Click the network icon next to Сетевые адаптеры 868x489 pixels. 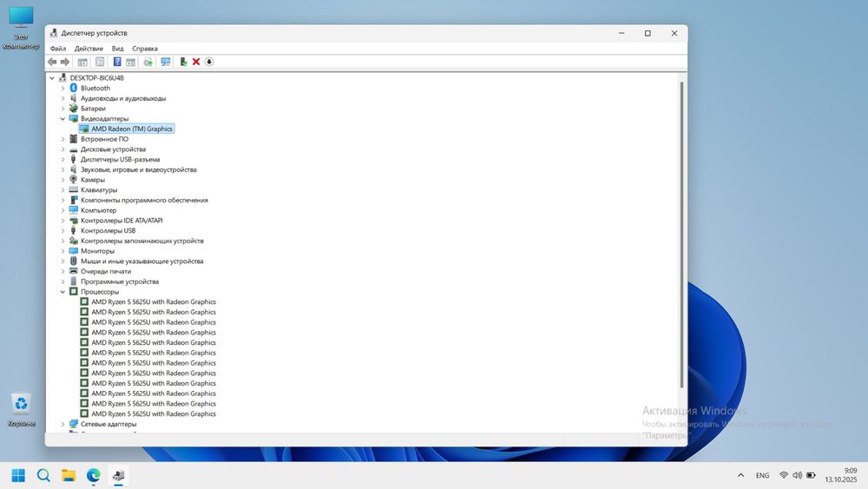pos(74,424)
